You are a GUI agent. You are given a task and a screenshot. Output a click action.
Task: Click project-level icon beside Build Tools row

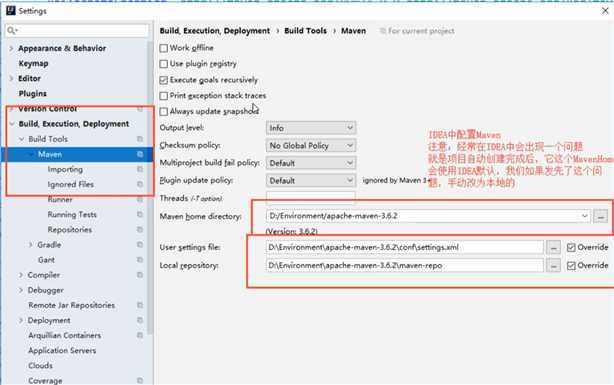(140, 139)
